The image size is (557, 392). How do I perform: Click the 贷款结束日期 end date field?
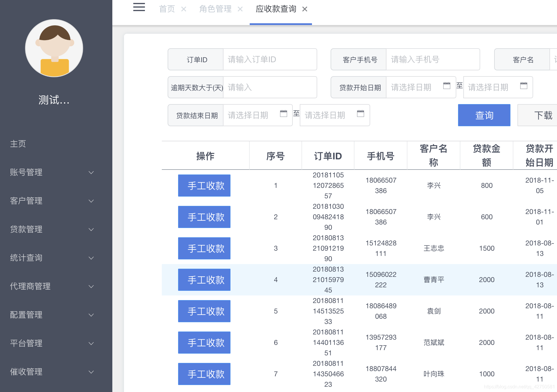click(x=335, y=115)
